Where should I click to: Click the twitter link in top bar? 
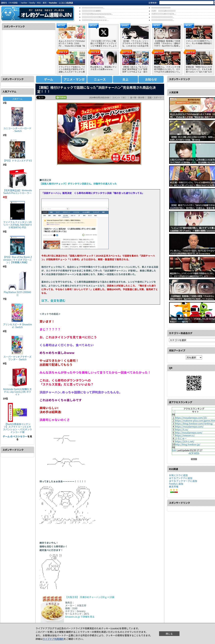[24, 3]
